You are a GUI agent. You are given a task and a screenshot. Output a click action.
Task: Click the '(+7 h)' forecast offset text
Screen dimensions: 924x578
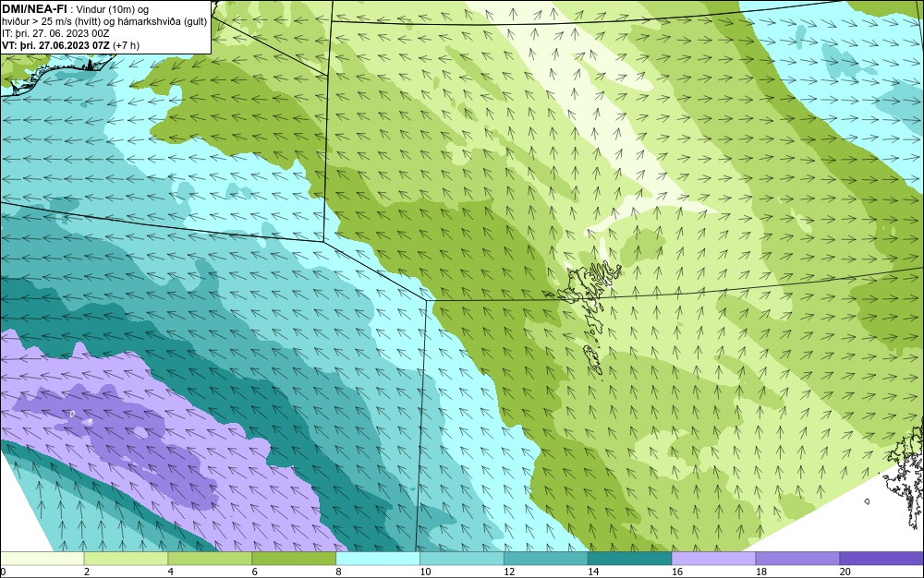125,45
